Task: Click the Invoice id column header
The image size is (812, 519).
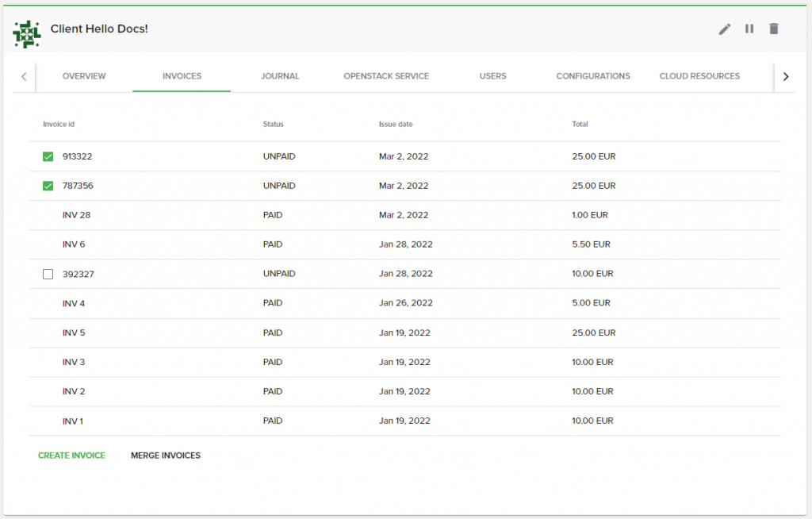Action: coord(59,125)
